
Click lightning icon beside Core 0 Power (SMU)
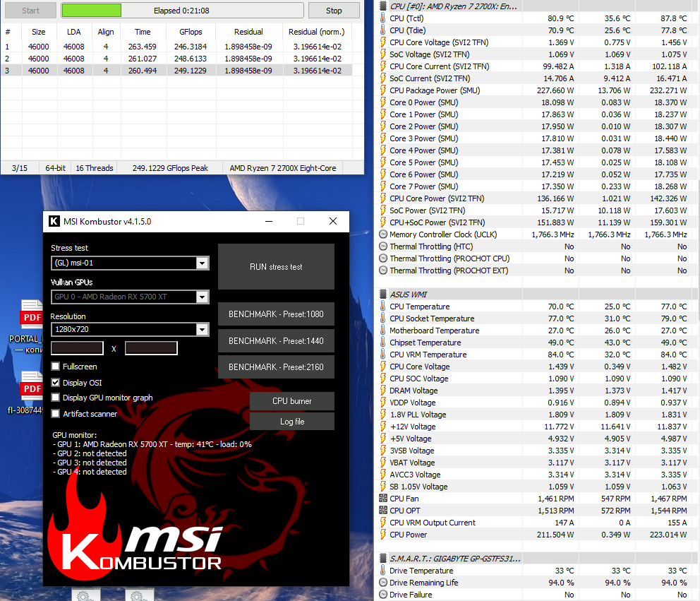(383, 102)
